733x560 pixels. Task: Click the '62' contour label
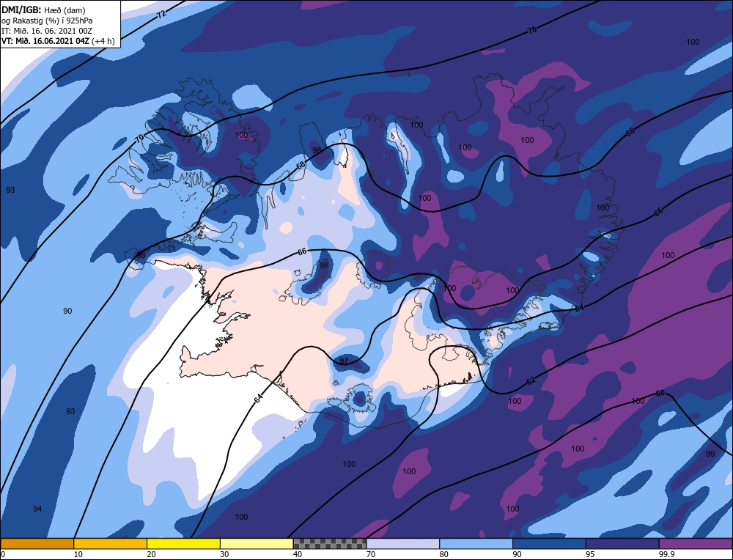(531, 380)
